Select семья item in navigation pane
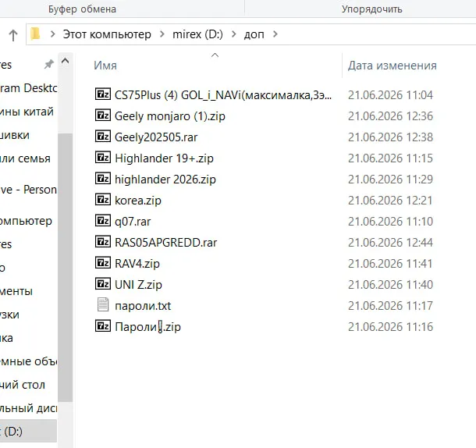Image resolution: width=476 pixels, height=448 pixels. pyautogui.click(x=25, y=158)
